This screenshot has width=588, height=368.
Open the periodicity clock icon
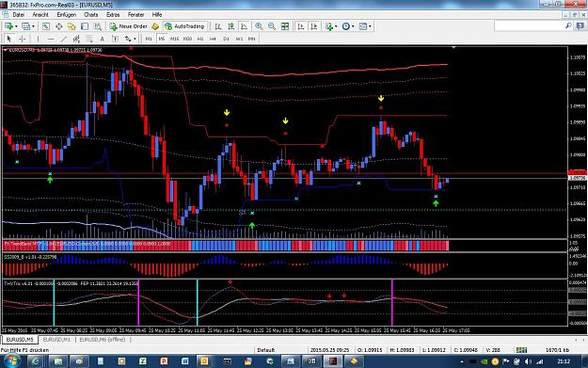[x=346, y=26]
